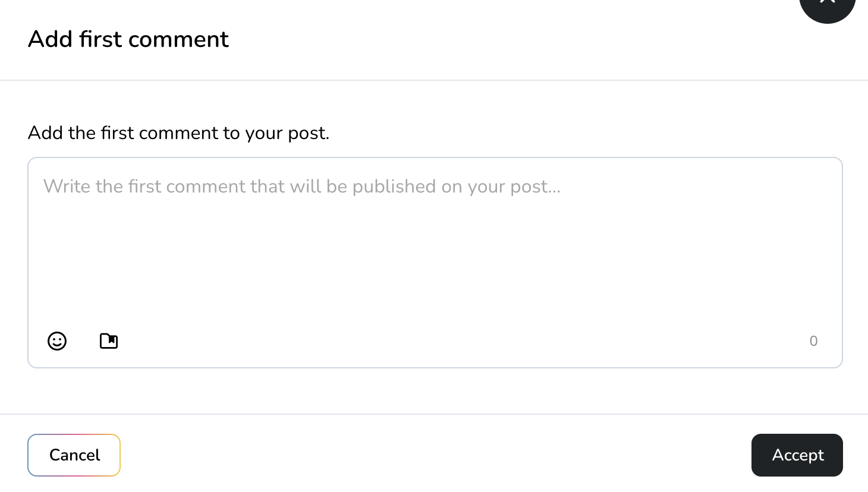Select the bookmark folder icon in the comment box

(109, 341)
